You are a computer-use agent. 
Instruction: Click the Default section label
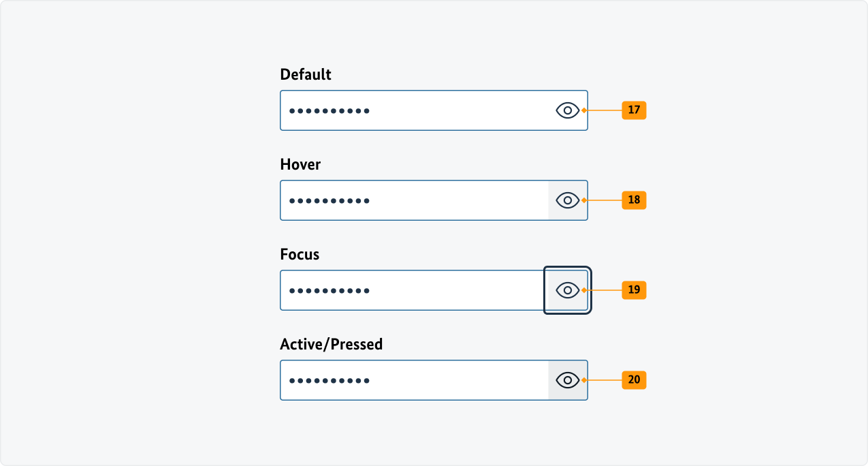pyautogui.click(x=305, y=74)
